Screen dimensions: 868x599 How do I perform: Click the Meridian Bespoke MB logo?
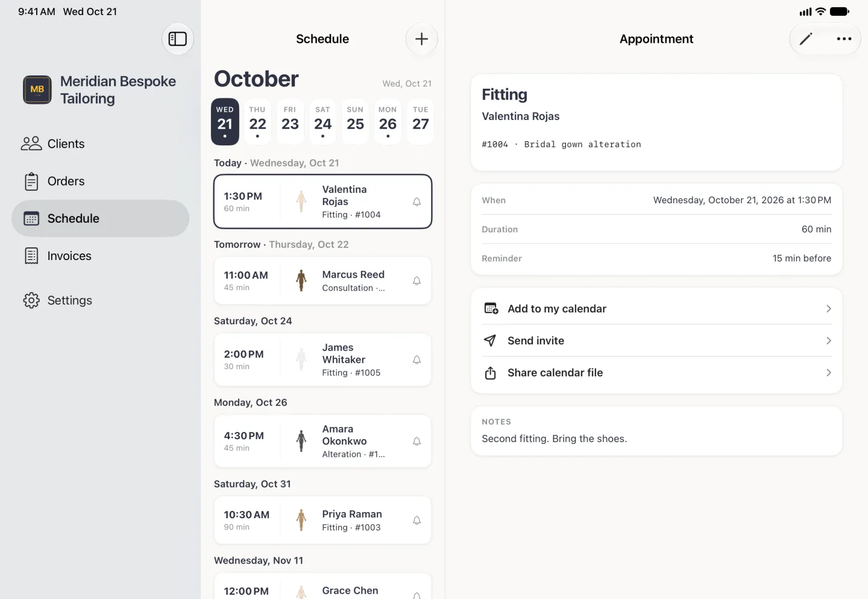tap(37, 90)
